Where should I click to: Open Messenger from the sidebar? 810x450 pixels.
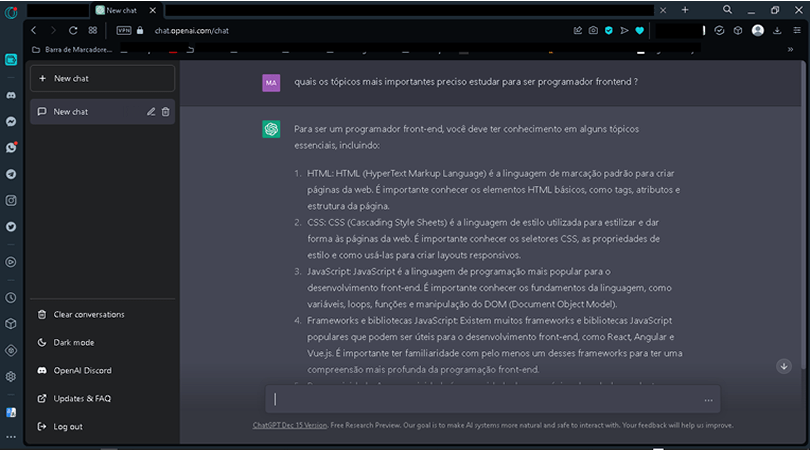tap(11, 121)
